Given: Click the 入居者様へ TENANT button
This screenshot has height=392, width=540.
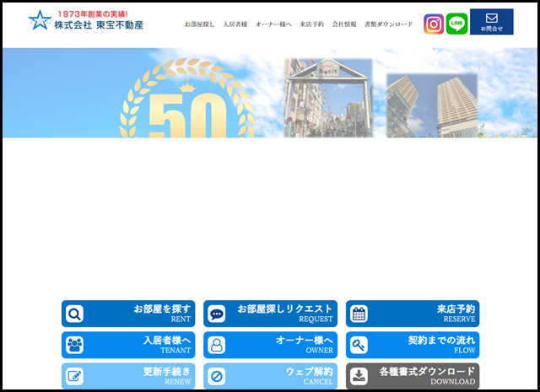Looking at the screenshot, I should click(x=128, y=345).
